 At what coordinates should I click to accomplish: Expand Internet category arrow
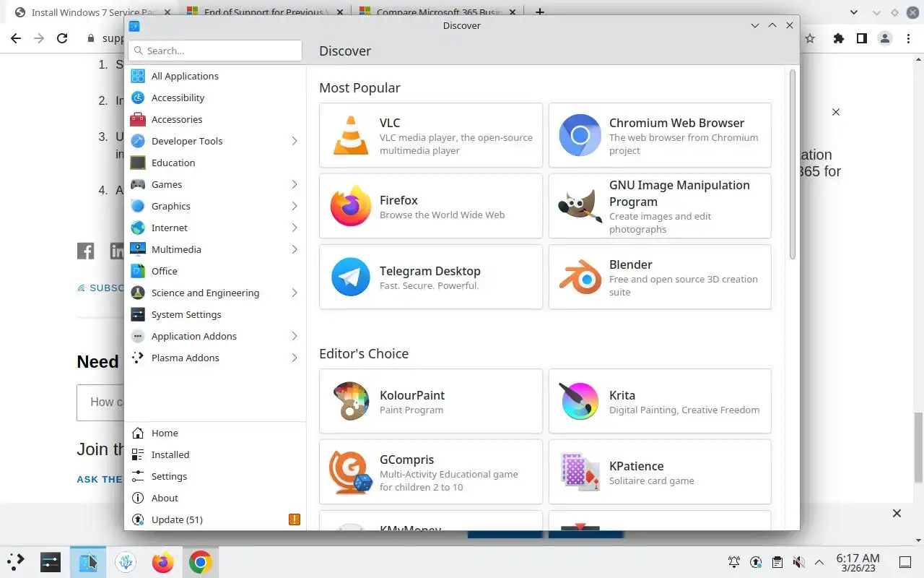[x=295, y=228]
